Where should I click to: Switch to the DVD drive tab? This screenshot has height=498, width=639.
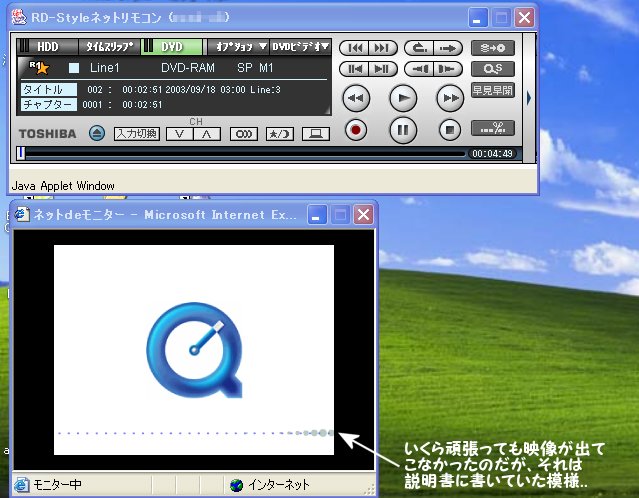click(x=172, y=47)
